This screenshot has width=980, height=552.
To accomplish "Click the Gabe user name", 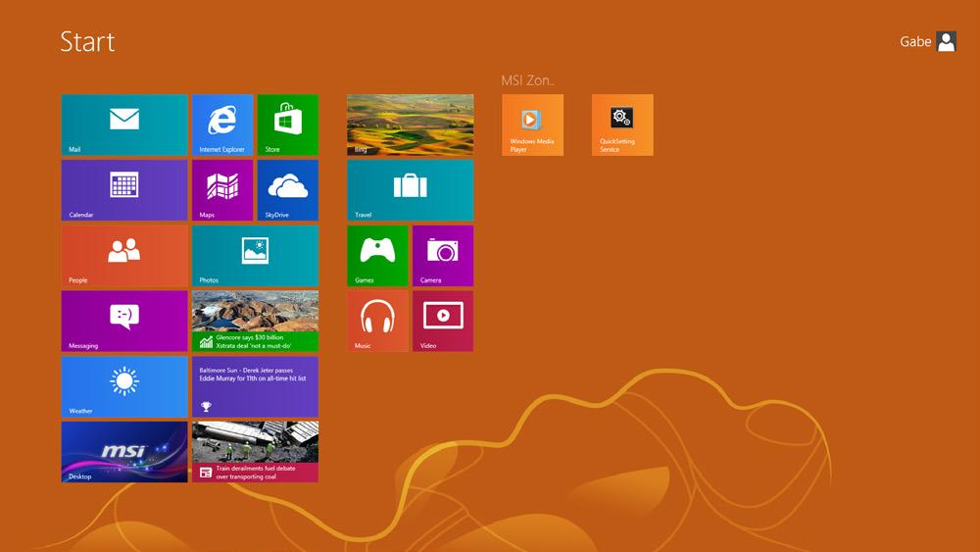I will 915,42.
